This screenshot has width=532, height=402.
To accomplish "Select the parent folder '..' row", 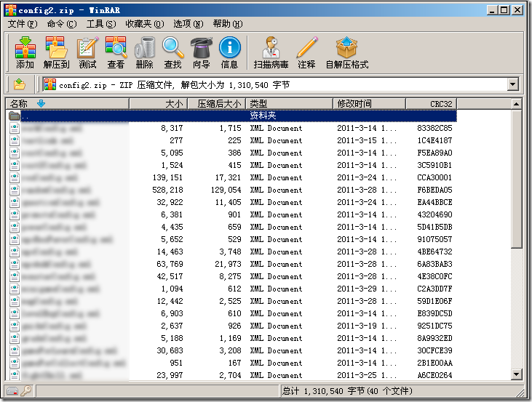I will click(231, 116).
